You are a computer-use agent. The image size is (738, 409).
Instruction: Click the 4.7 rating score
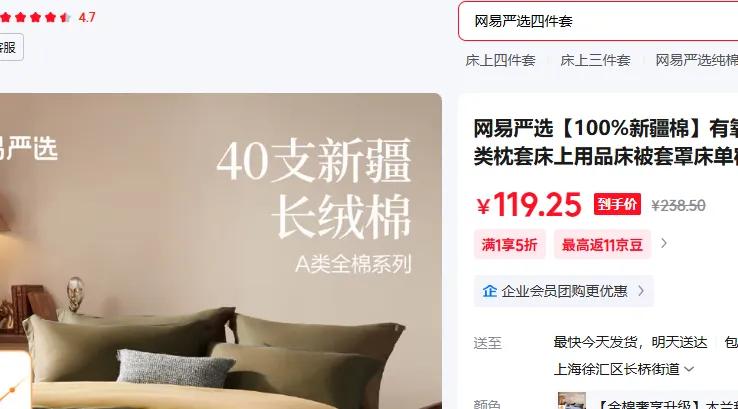coord(87,17)
